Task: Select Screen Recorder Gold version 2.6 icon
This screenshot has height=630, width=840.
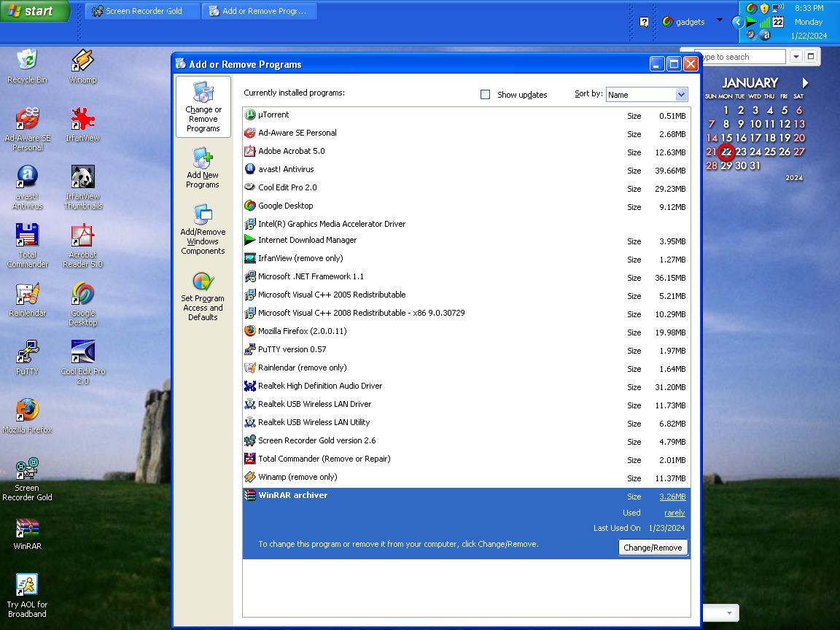Action: pyautogui.click(x=249, y=440)
